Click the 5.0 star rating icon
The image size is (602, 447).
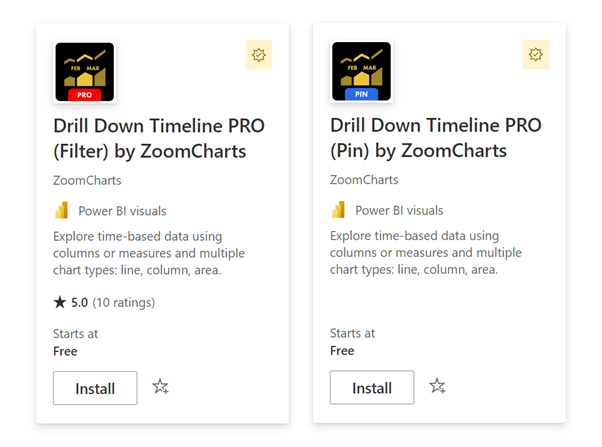pyautogui.click(x=60, y=302)
